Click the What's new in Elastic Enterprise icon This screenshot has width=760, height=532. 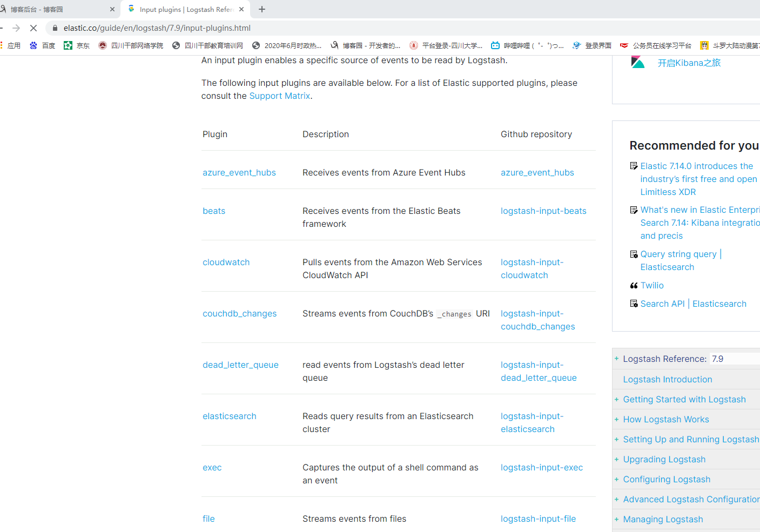coord(634,210)
